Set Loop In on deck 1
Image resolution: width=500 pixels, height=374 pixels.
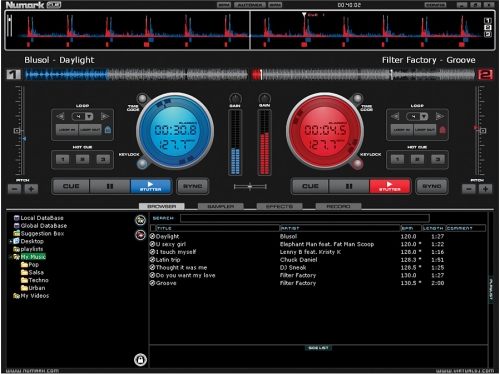click(x=67, y=130)
